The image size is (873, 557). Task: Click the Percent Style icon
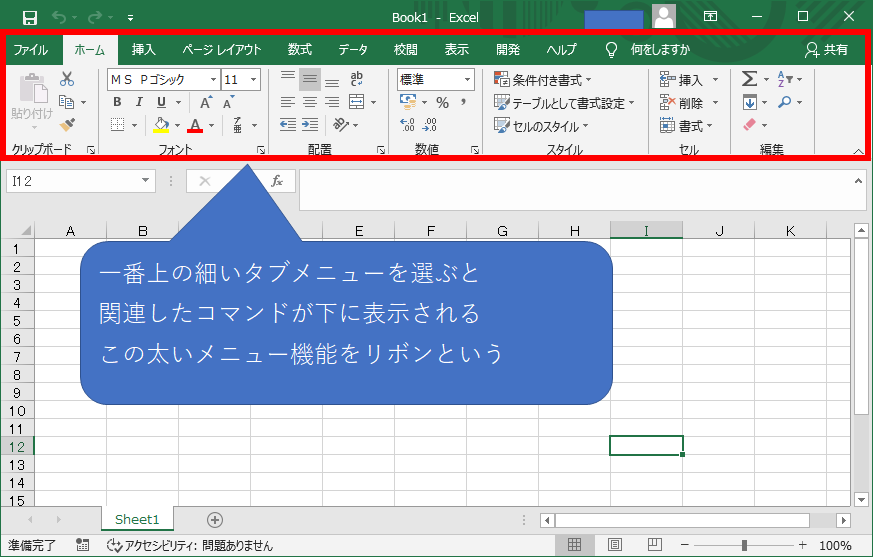coord(441,102)
